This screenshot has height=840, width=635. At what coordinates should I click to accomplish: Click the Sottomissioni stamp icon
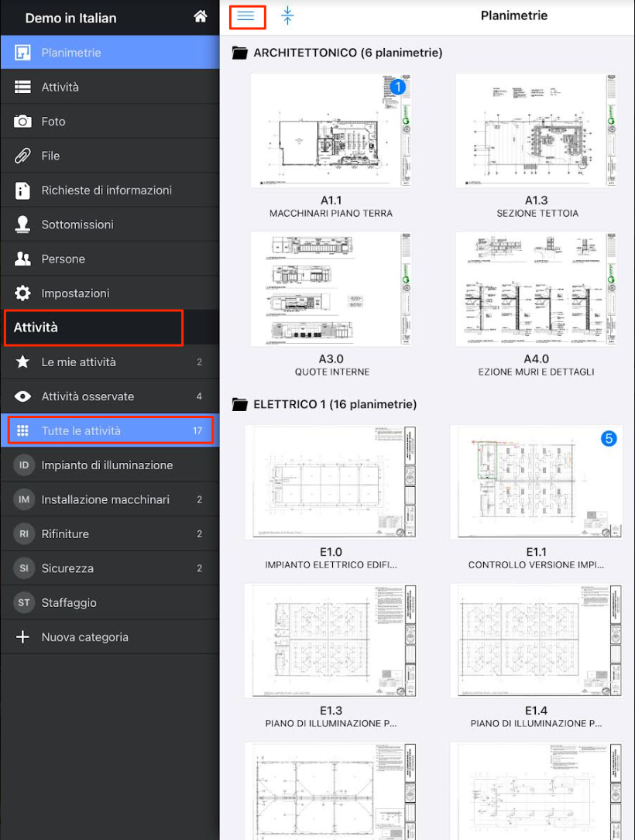coord(23,225)
